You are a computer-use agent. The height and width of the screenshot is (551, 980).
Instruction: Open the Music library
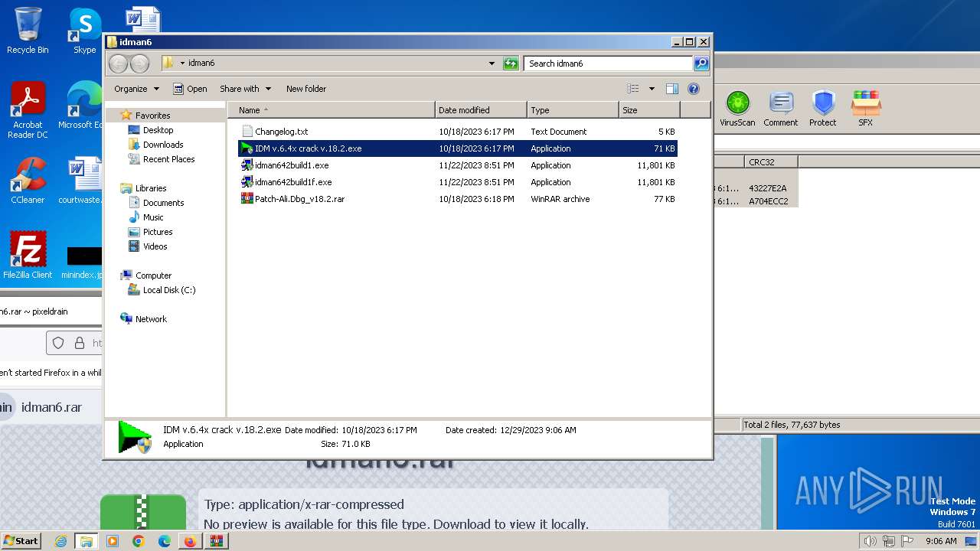(153, 217)
